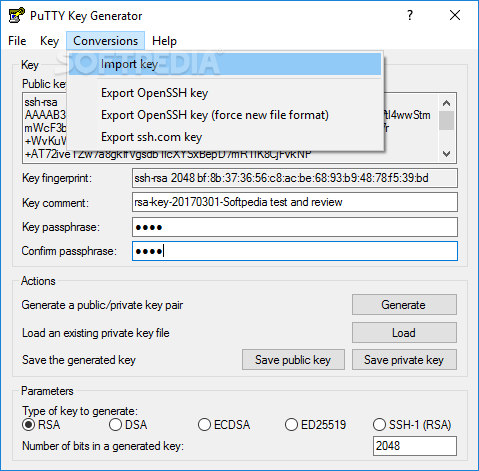Focus the Confirm passphrase field

tap(295, 251)
